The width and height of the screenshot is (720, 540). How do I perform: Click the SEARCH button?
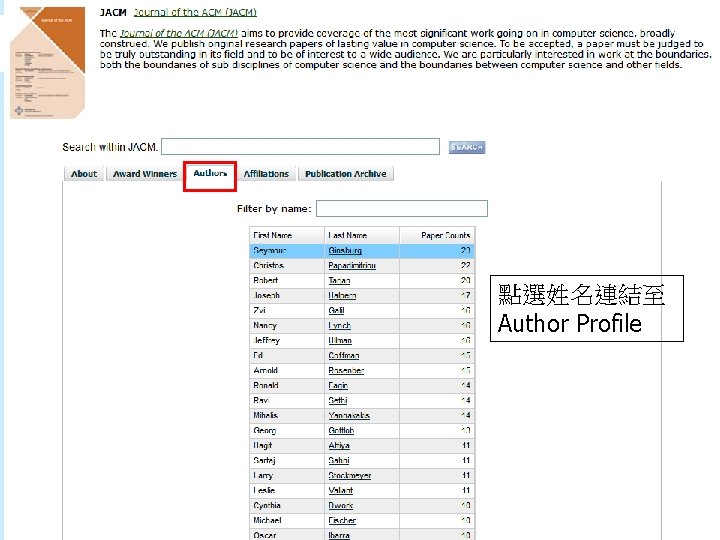click(x=467, y=147)
